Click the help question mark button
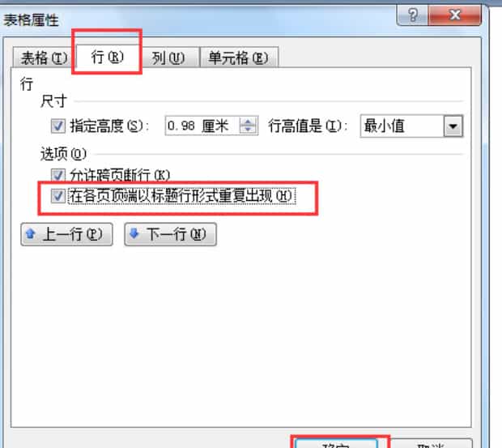This screenshot has width=502, height=448. [x=412, y=15]
